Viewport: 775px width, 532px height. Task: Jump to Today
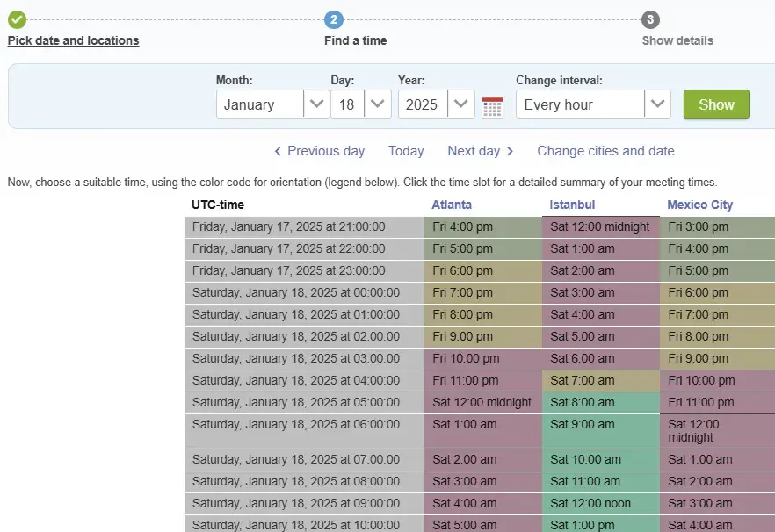pos(406,151)
